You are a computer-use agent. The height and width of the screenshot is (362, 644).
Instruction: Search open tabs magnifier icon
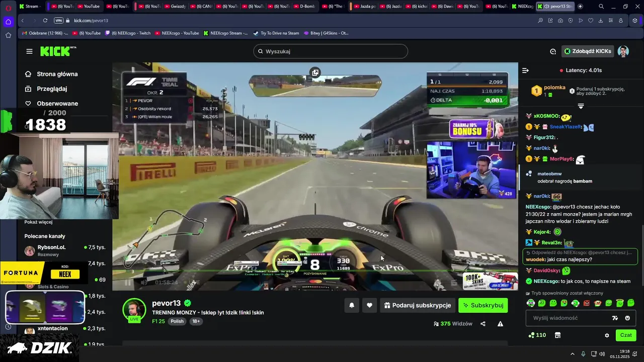point(601,7)
